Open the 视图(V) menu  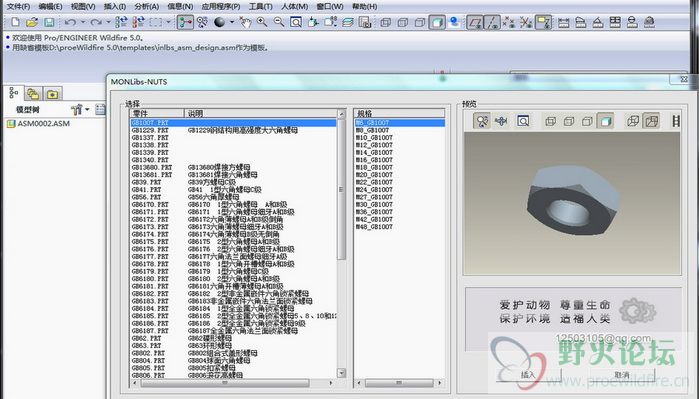83,6
